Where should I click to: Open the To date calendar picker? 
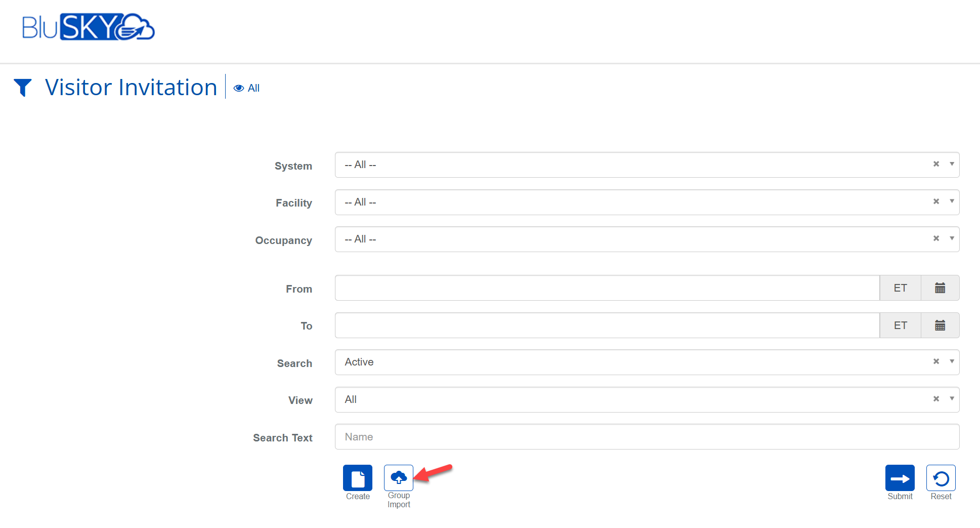(940, 326)
